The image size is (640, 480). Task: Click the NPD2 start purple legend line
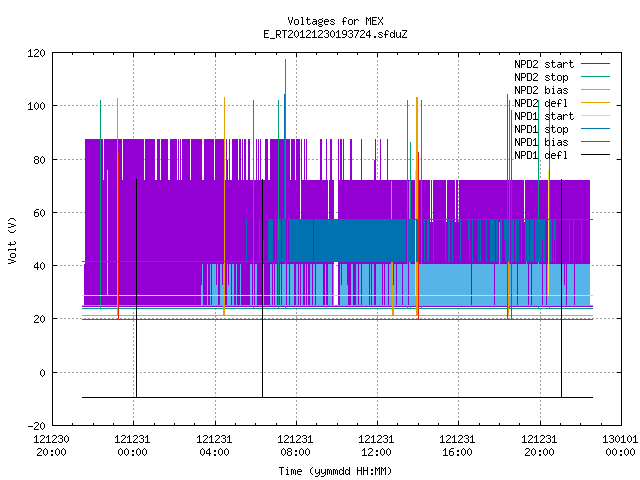[595, 64]
